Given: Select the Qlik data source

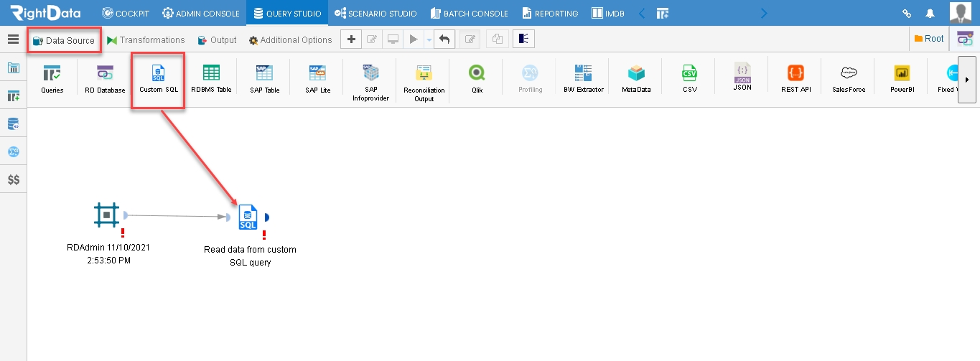Looking at the screenshot, I should pos(477,79).
